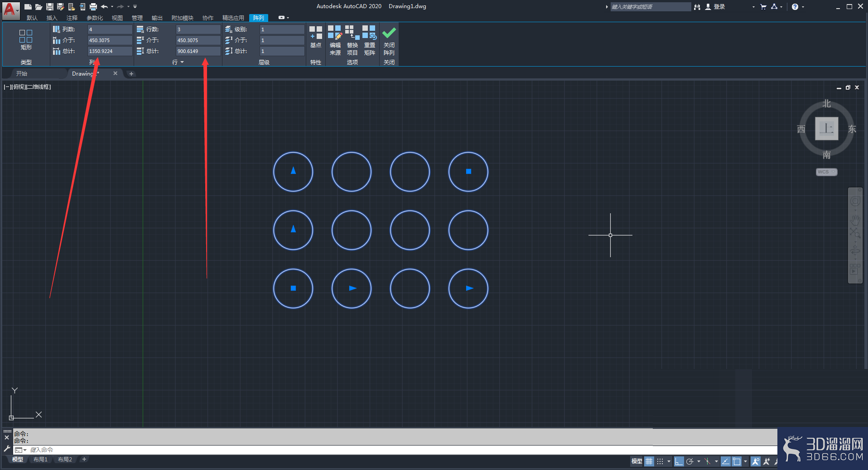Click the print icon in quick access toolbar

pos(93,6)
